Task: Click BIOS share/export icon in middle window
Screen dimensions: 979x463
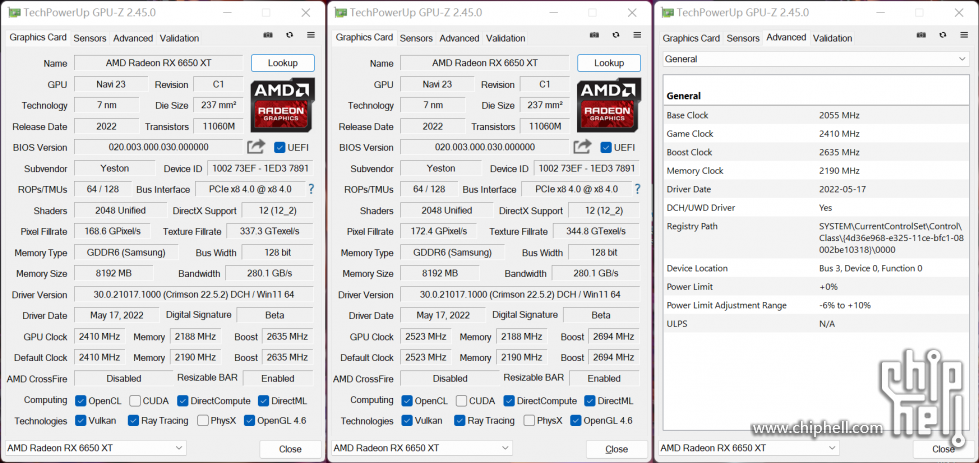Action: click(x=583, y=147)
